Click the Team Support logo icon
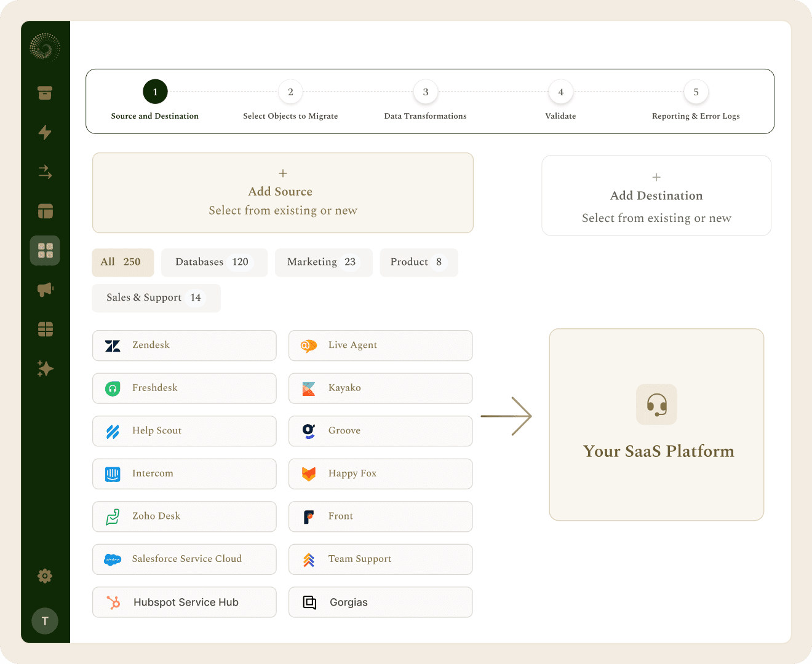The width and height of the screenshot is (812, 664). (x=309, y=559)
